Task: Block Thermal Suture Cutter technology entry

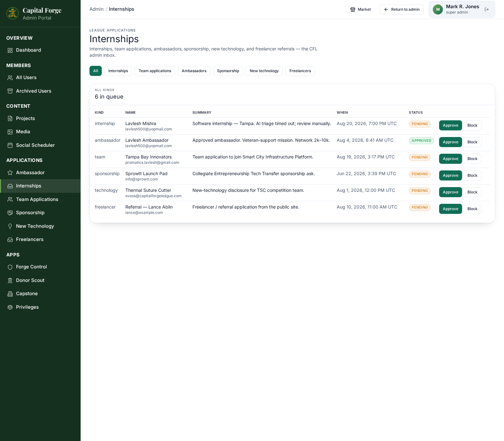Action: coord(472,192)
